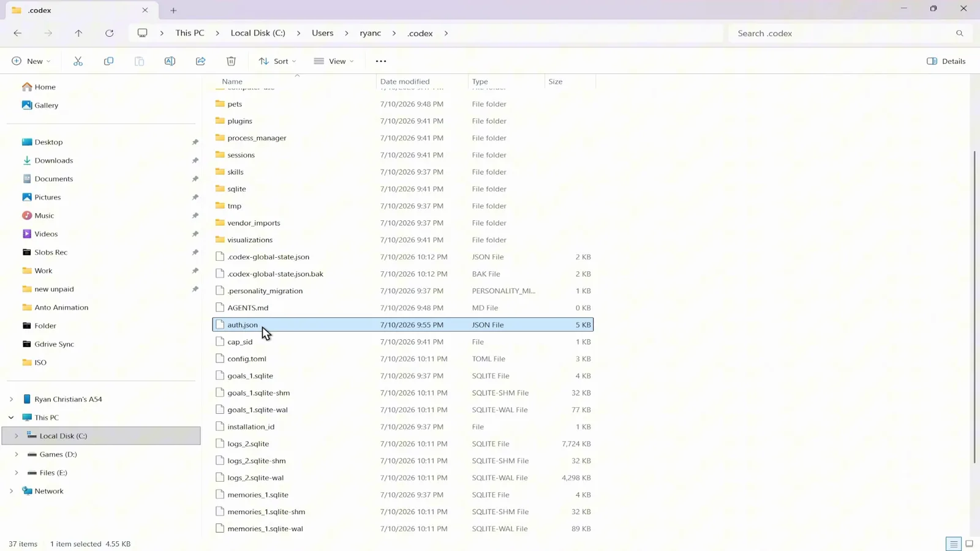Toggle the Details pane

pos(946,61)
